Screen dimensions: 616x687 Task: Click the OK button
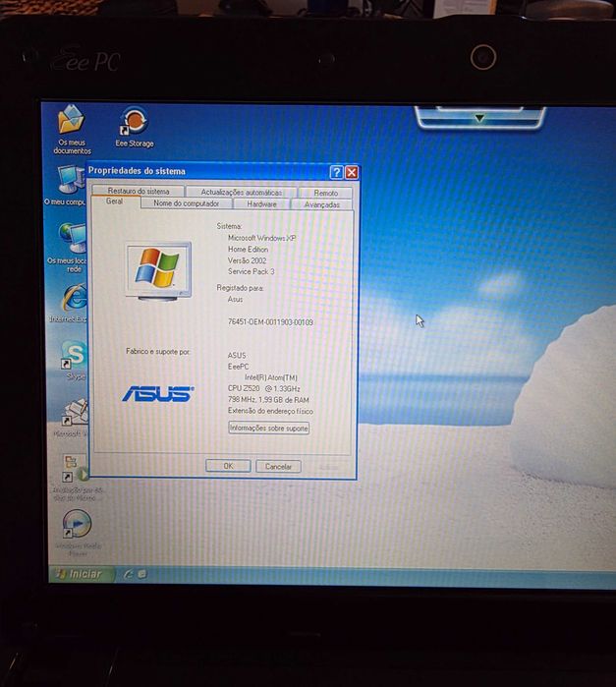pos(228,466)
